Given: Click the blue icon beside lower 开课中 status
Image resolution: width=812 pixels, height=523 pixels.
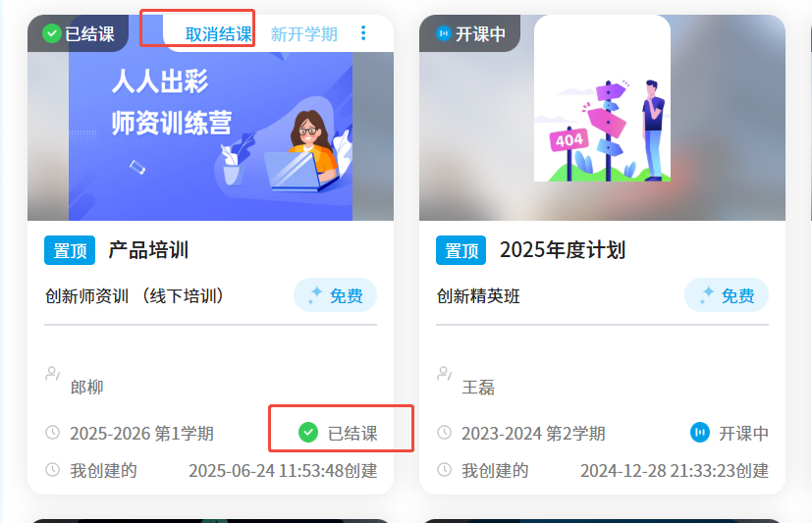Looking at the screenshot, I should pyautogui.click(x=700, y=433).
